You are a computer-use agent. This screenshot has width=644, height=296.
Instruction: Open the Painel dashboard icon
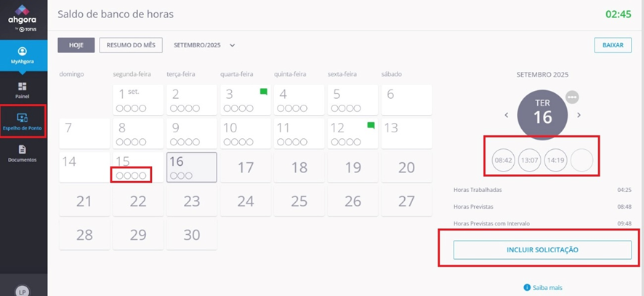point(23,87)
